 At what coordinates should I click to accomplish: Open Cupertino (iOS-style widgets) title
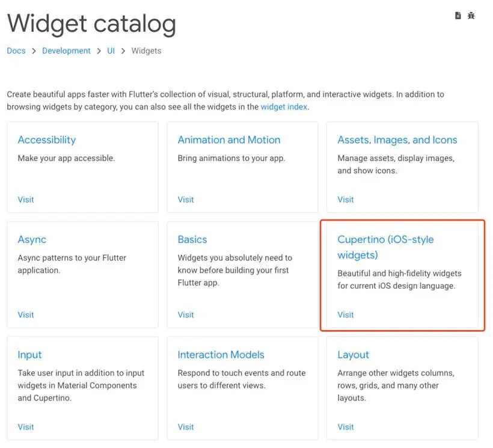(385, 247)
